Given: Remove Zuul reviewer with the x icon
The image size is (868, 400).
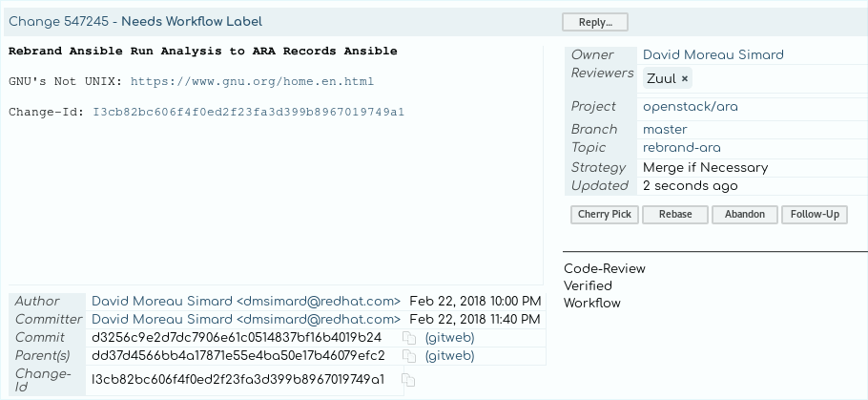Looking at the screenshot, I should point(685,78).
